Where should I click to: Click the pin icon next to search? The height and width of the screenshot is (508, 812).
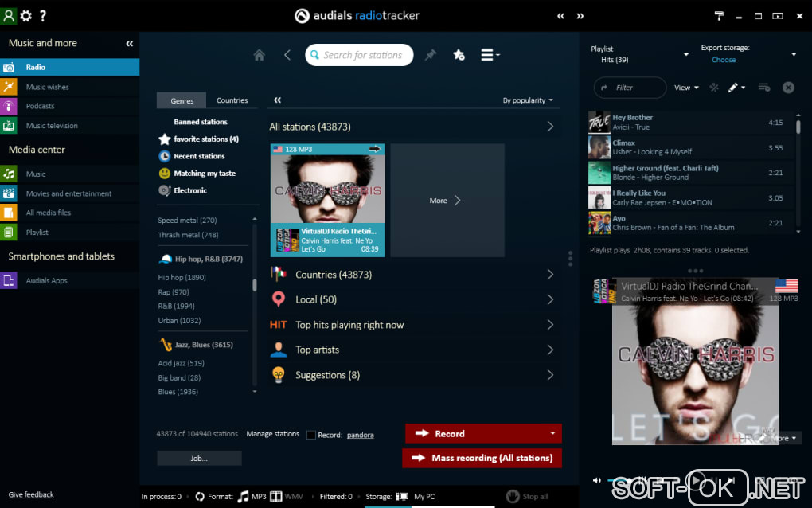click(431, 55)
